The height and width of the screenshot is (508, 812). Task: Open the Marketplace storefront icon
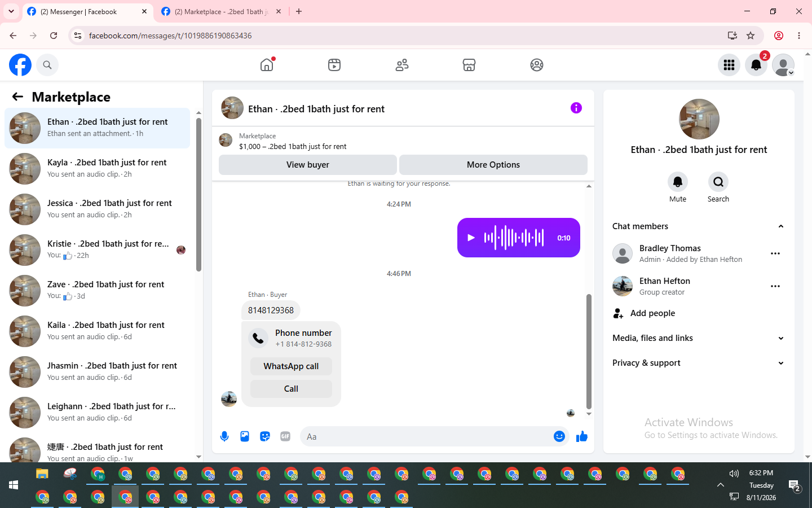[469, 65]
